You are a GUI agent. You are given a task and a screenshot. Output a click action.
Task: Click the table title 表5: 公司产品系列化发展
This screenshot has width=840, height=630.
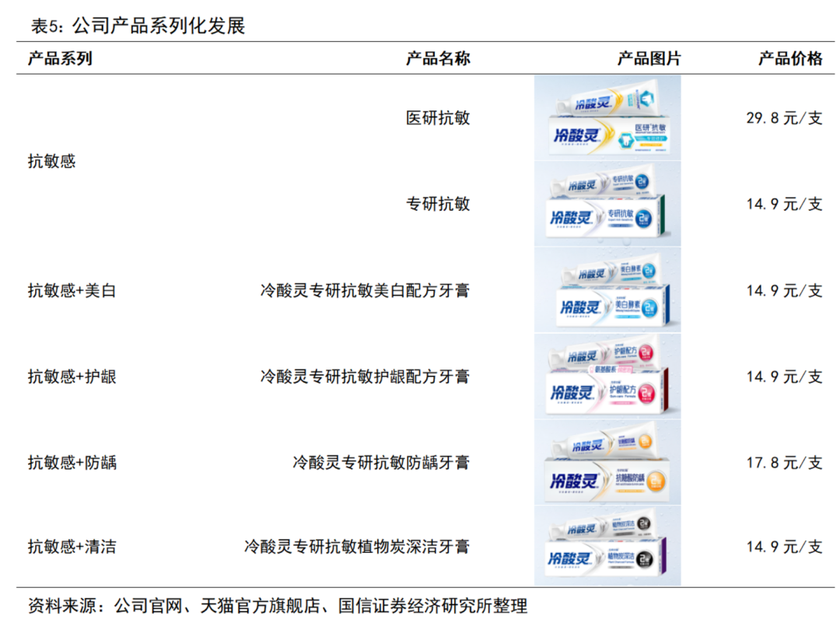coord(138,26)
